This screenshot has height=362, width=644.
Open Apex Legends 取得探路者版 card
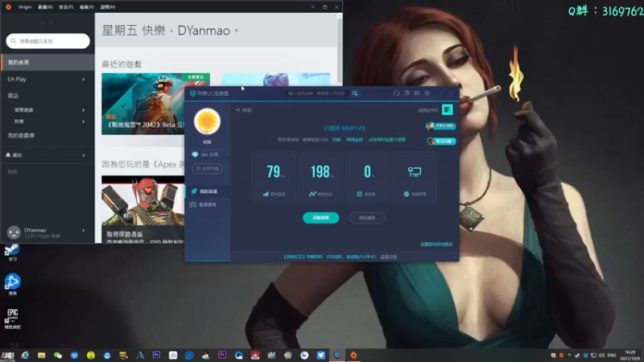pyautogui.click(x=142, y=209)
